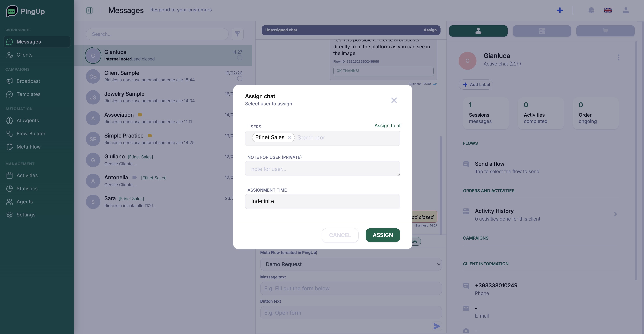
Task: Switch to the shopping cart orders tab
Action: 605,31
